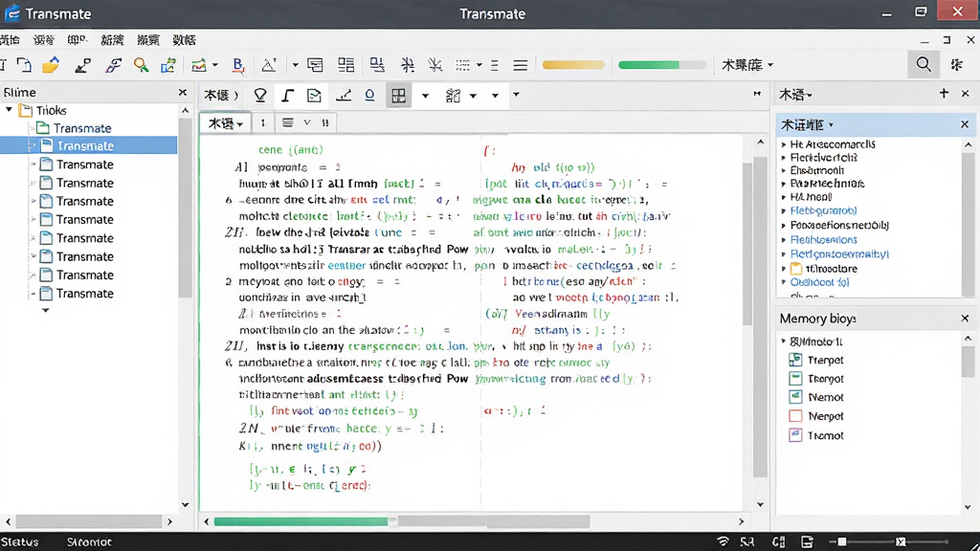Click the editor's horizontal scrollbar

(x=474, y=521)
